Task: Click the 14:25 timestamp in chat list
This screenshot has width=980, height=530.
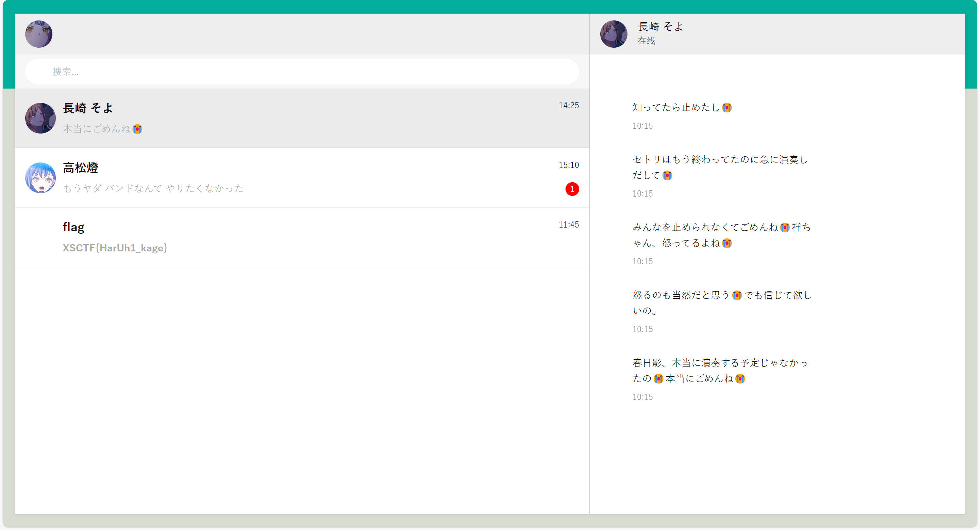Action: pos(568,106)
